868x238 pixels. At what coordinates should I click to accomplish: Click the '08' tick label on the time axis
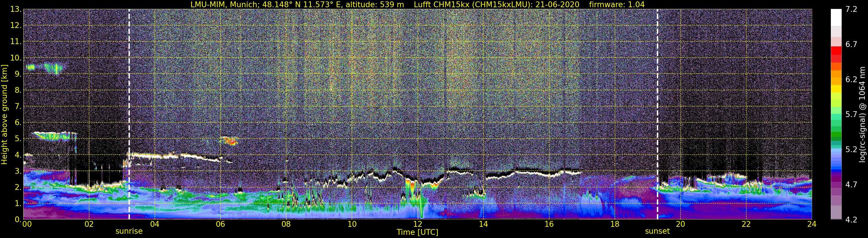pyautogui.click(x=286, y=224)
